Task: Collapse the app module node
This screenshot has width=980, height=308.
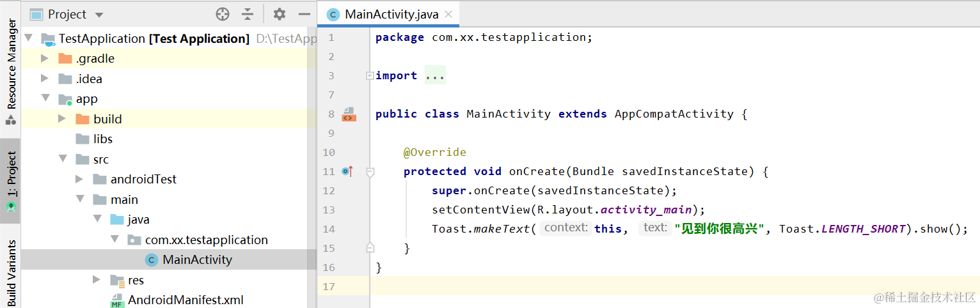Action: 45,99
